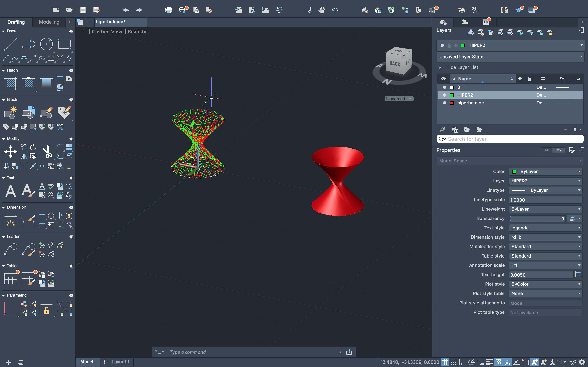Select the Trim scissors tool
Image resolution: width=588 pixels, height=367 pixels.
coord(48,152)
